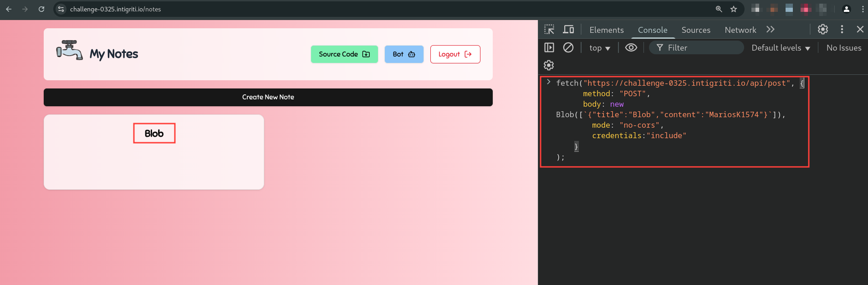Create a live expression with the eye icon
The image size is (868, 285).
tap(631, 48)
